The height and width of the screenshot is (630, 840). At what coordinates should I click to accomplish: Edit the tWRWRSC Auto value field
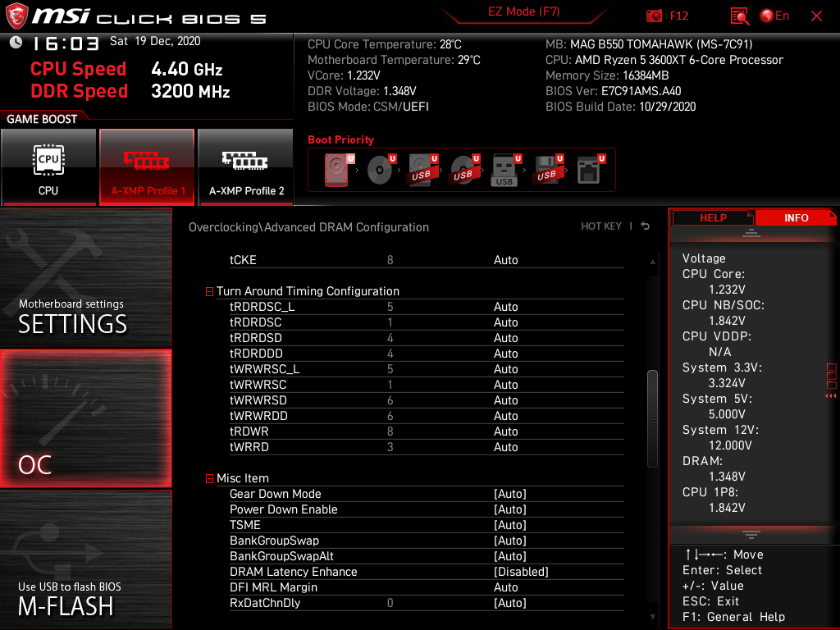click(x=505, y=384)
